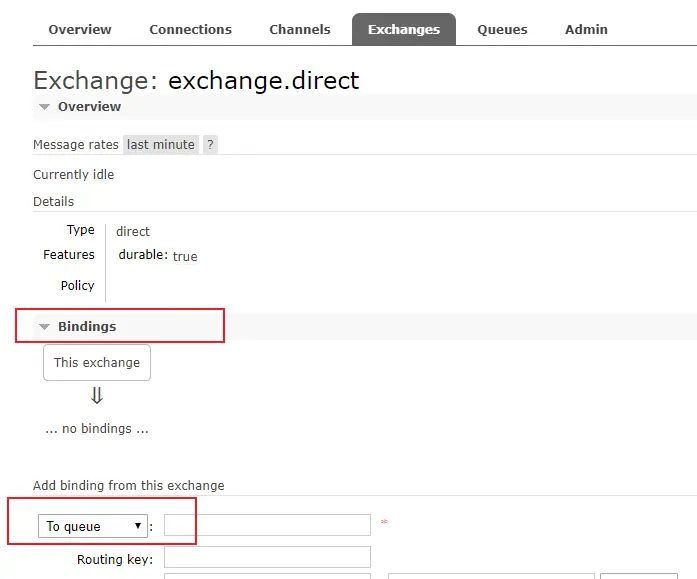
Task: Click the 'This exchange' box
Action: (97, 363)
